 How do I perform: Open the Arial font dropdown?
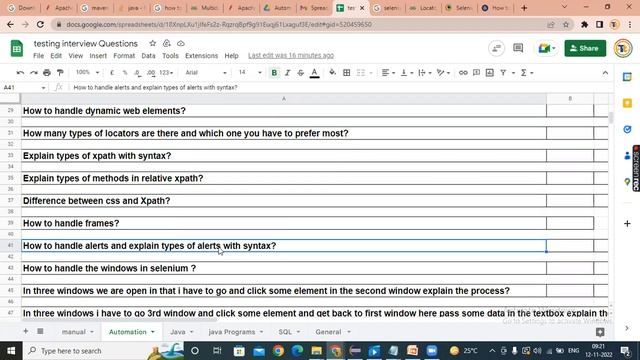point(206,73)
